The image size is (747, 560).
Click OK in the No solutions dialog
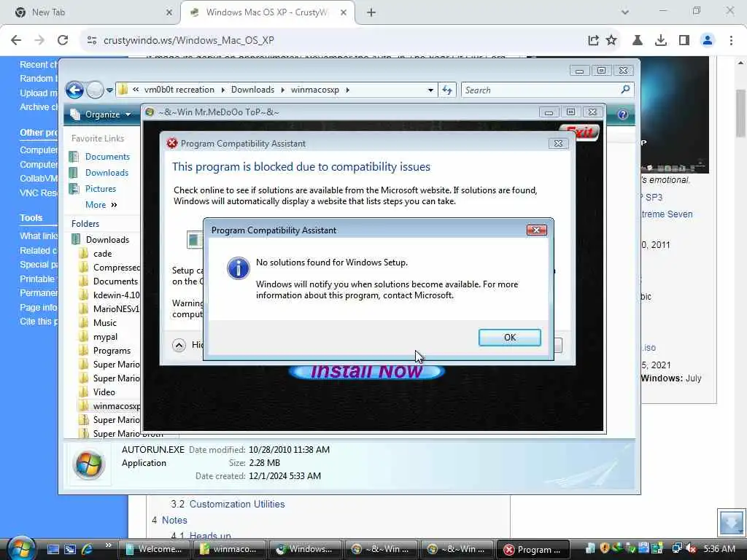tap(509, 337)
